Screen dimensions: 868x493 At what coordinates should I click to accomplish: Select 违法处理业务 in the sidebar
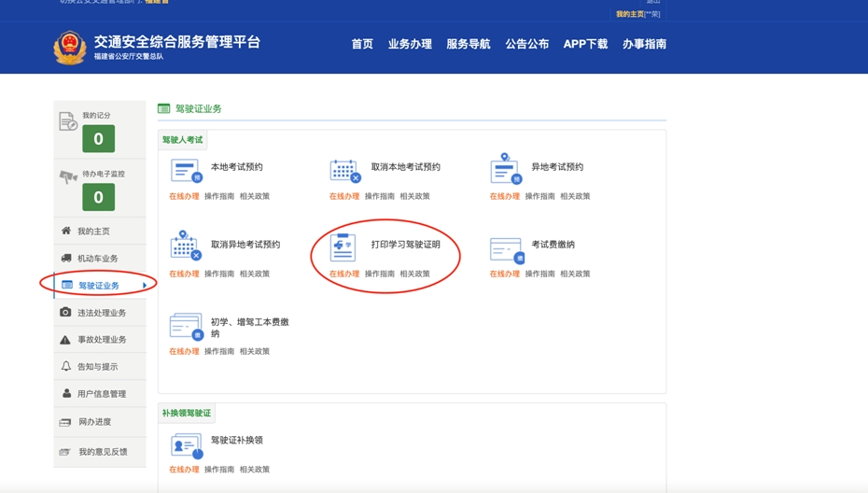(x=101, y=313)
